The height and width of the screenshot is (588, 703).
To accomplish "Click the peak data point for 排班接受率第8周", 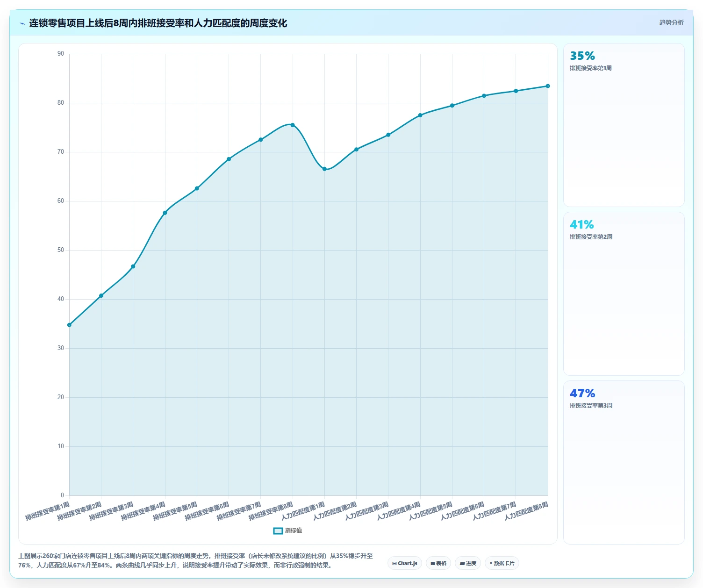I will (x=293, y=125).
